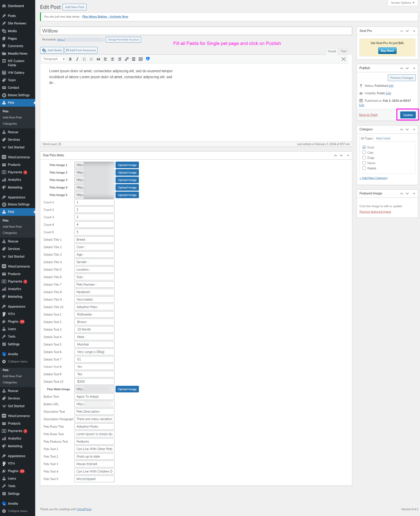The height and width of the screenshot is (516, 420).
Task: Tick the Rabbit category checkbox
Action: coord(364,168)
